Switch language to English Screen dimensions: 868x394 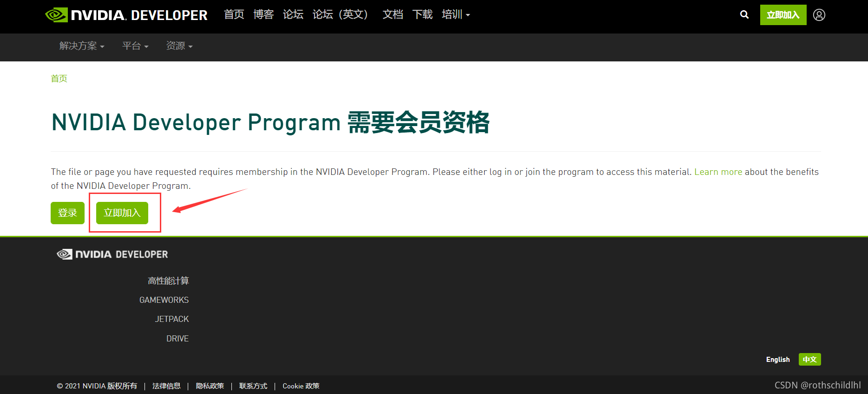point(778,360)
